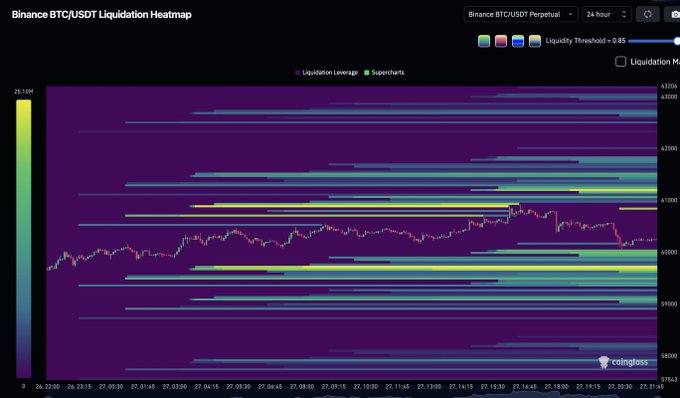Click the 27, 13:00 time axis label
The width and height of the screenshot is (680, 398).
[x=429, y=386]
